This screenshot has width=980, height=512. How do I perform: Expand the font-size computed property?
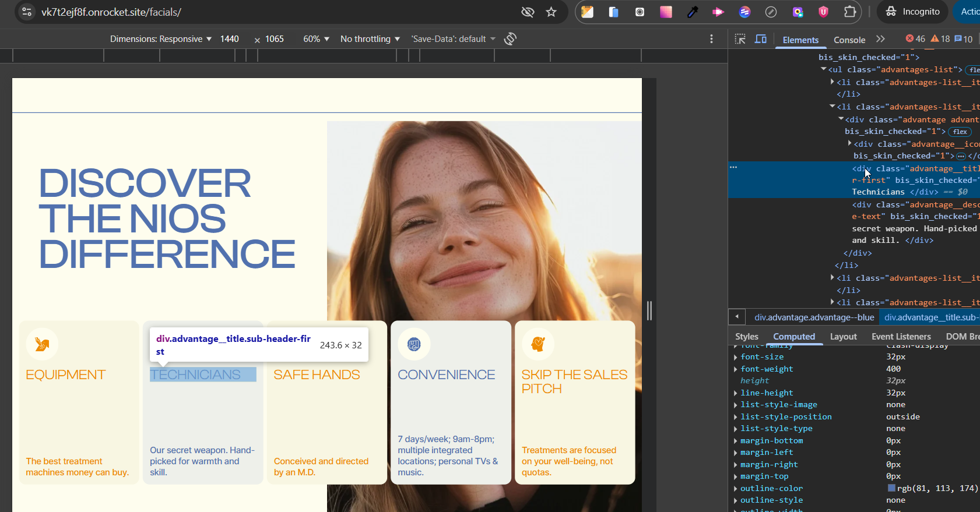(x=735, y=357)
